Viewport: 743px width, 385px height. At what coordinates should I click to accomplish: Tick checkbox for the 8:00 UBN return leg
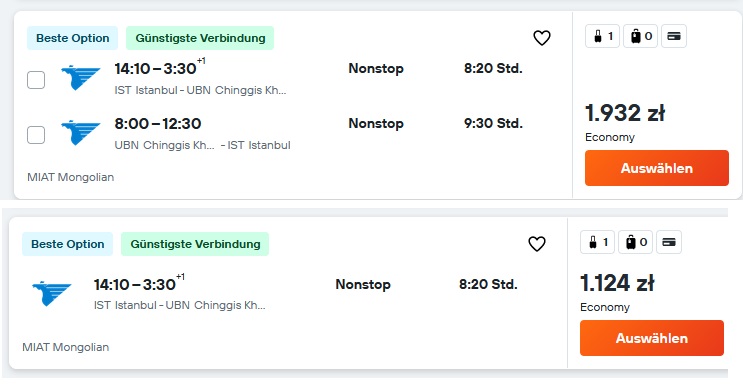36,135
